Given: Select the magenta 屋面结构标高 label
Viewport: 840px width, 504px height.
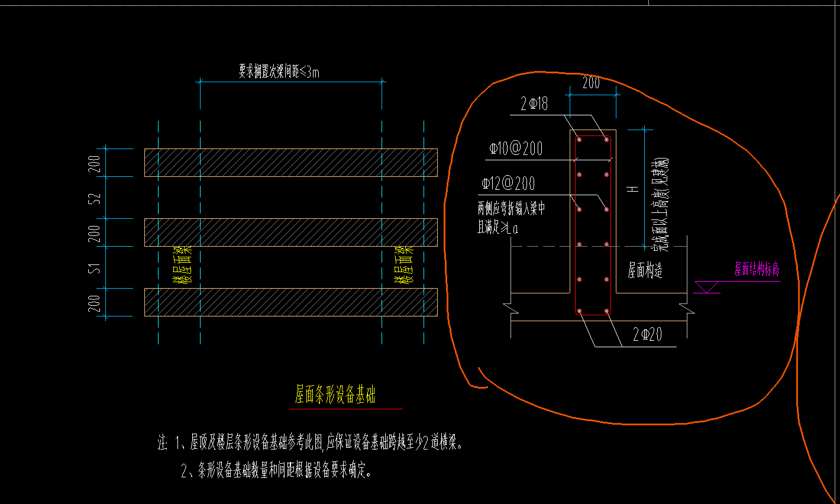Looking at the screenshot, I should (x=757, y=270).
